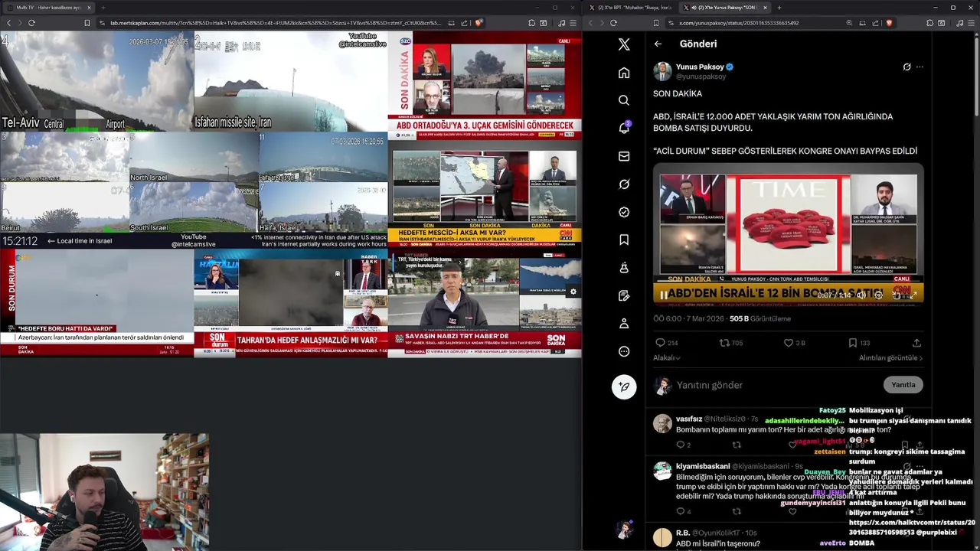Click the Tel-Aviv Airport camera feed
This screenshot has height=551, width=980.
96,81
